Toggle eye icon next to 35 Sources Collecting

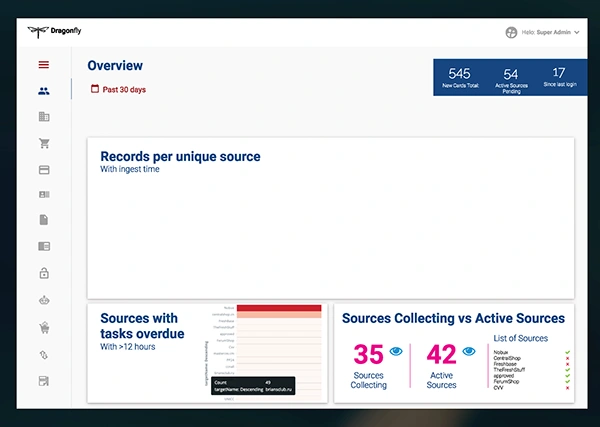[396, 351]
